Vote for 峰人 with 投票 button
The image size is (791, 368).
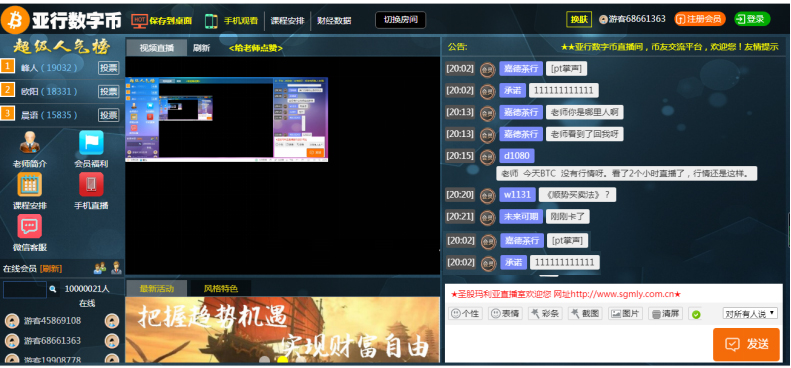pyautogui.click(x=108, y=68)
